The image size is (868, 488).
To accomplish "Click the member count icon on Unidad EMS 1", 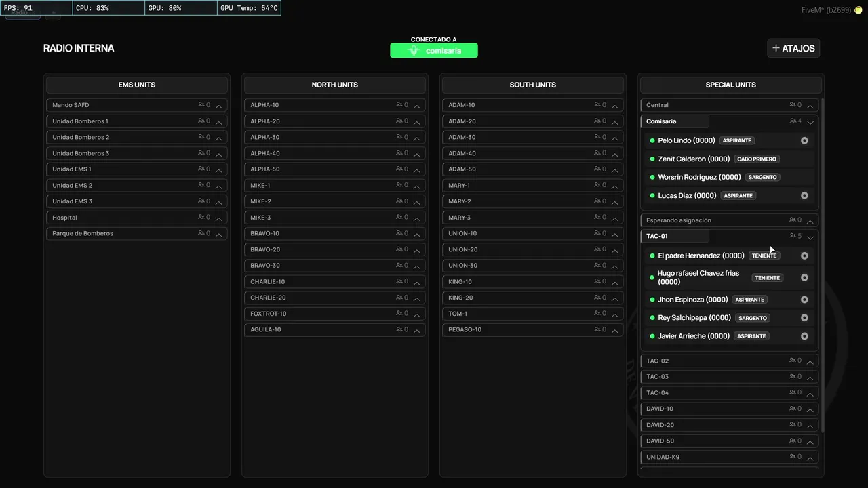I will point(201,169).
